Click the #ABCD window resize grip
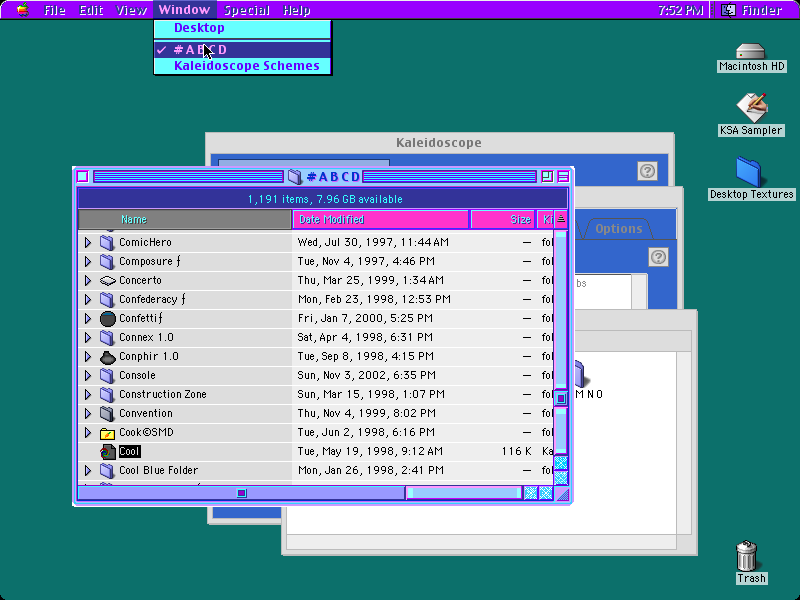The height and width of the screenshot is (600, 800). 562,494
